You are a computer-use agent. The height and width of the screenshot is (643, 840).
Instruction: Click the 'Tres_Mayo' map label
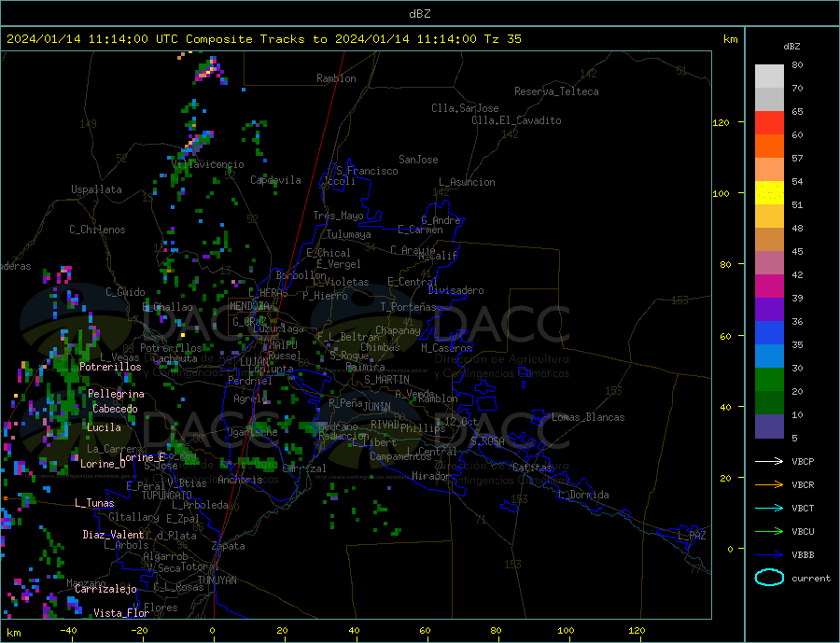pos(338,216)
